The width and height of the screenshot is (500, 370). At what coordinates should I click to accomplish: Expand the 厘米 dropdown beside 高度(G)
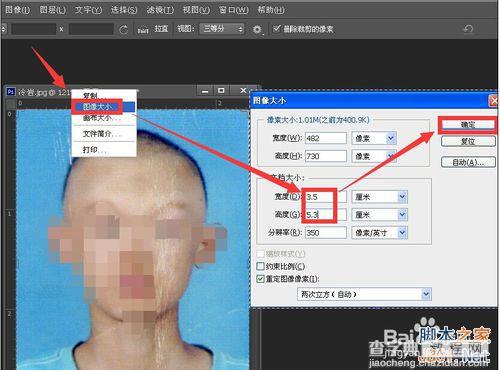point(402,215)
